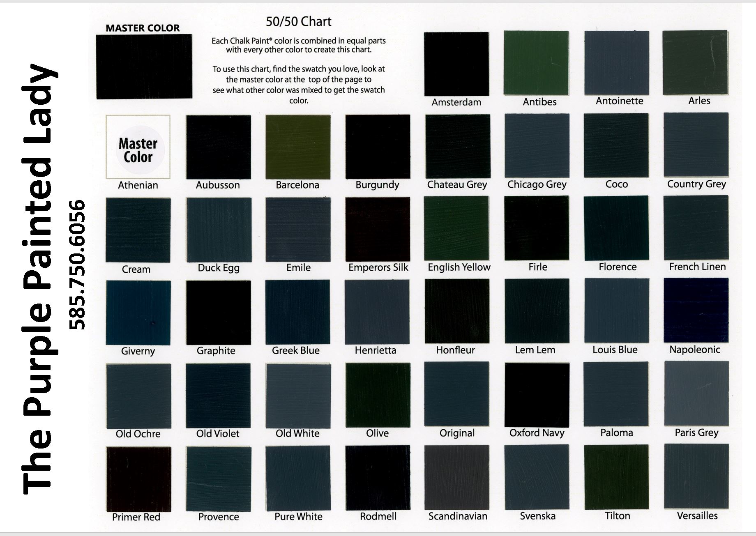Image resolution: width=756 pixels, height=536 pixels.
Task: Pick the Emperors Silk swatch
Action: tap(378, 229)
